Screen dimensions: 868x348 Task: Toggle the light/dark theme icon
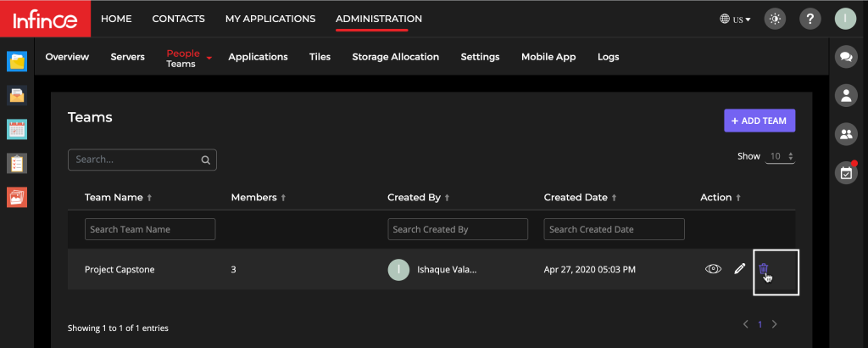click(775, 19)
